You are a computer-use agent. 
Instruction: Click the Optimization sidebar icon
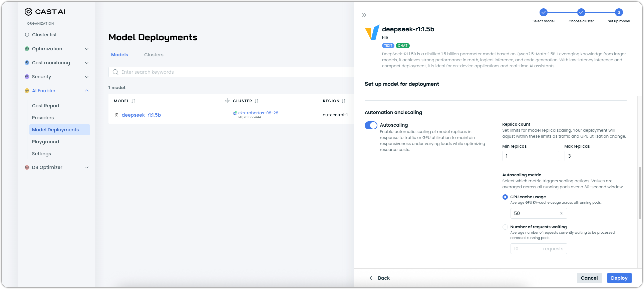click(27, 49)
